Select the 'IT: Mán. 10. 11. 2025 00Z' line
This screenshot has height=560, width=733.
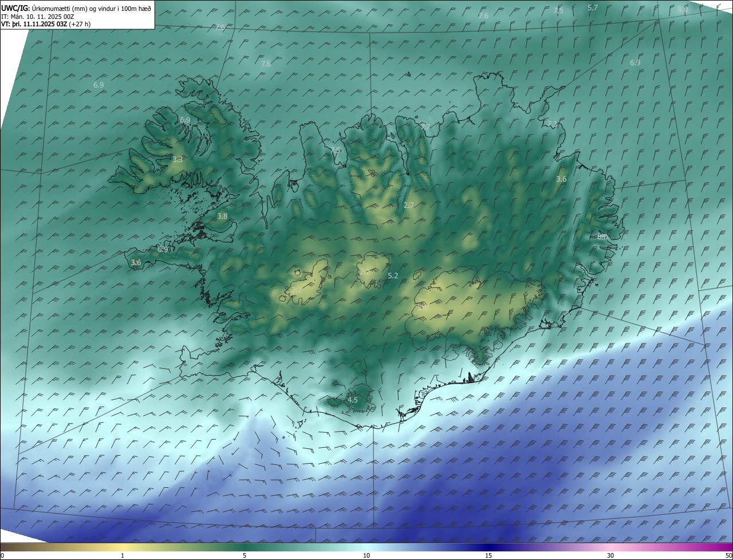pos(37,17)
